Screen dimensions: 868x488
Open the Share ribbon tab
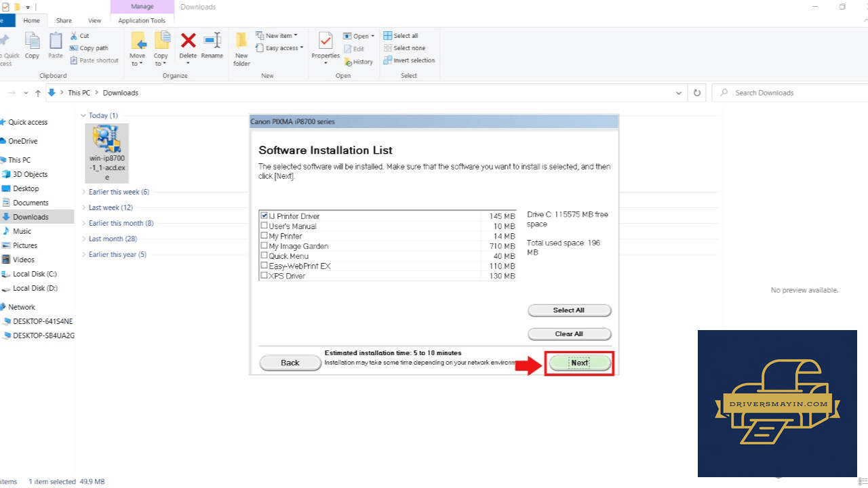(64, 21)
